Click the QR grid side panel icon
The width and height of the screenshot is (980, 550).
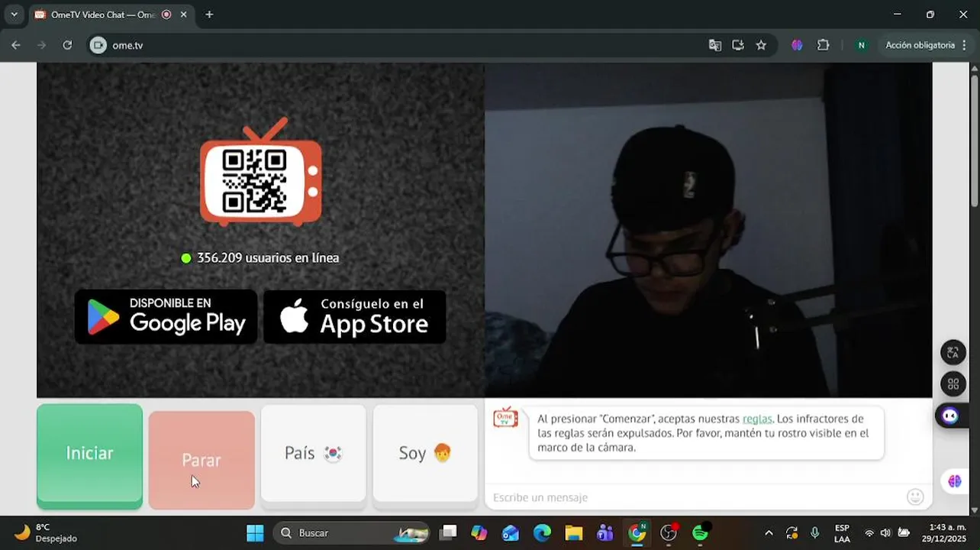point(953,384)
